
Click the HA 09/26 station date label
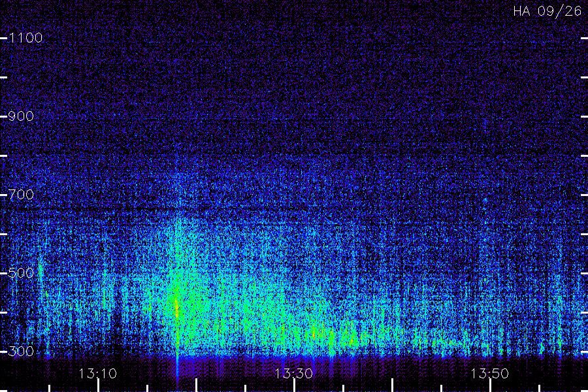tap(547, 11)
